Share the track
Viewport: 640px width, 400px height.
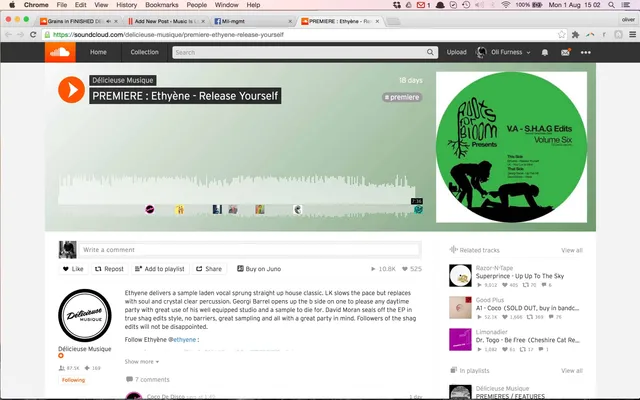pyautogui.click(x=209, y=269)
